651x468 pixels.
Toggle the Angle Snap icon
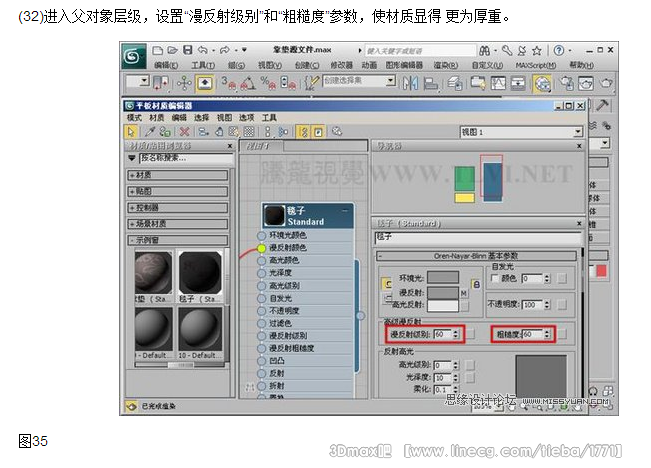pyautogui.click(x=248, y=83)
